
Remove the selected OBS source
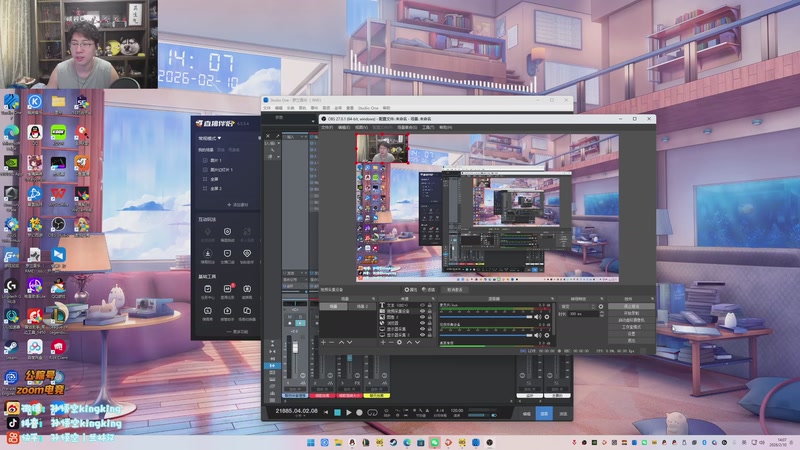pos(391,342)
